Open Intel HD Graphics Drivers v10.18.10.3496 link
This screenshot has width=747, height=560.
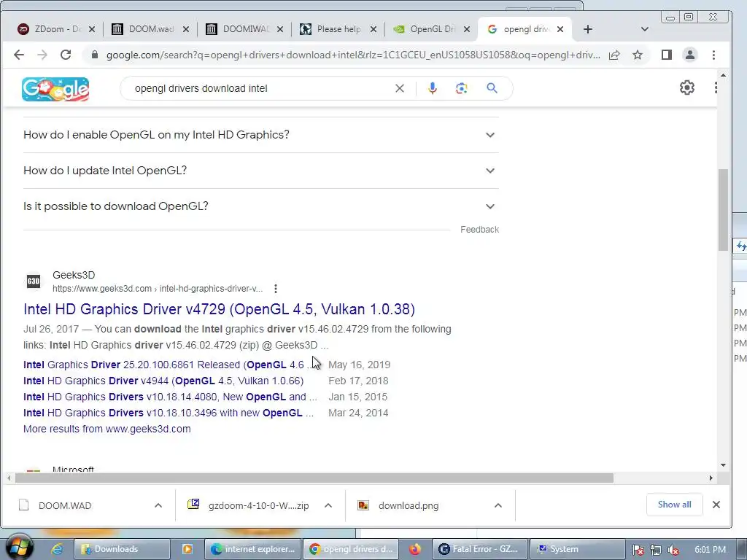[169, 413]
